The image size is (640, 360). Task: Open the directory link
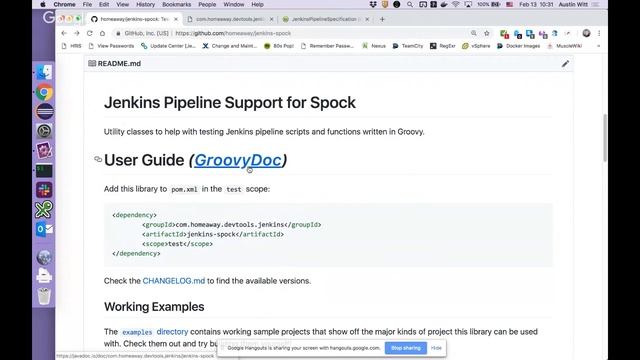pyautogui.click(x=172, y=332)
